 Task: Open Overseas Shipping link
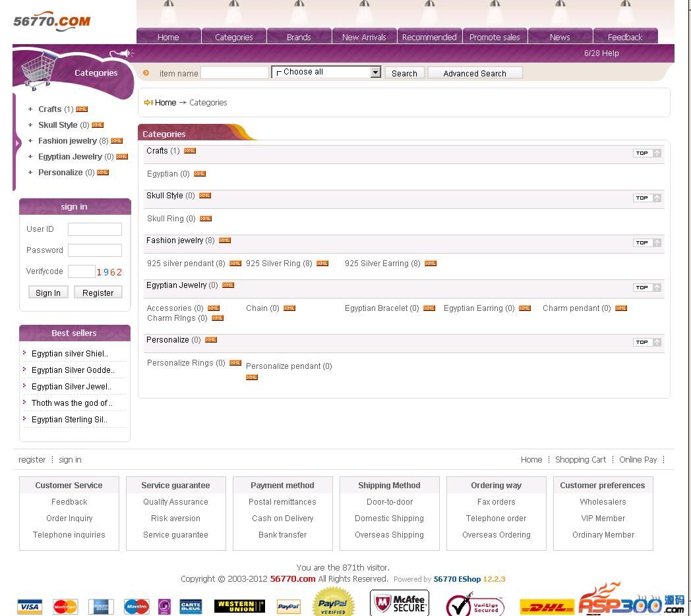[389, 535]
